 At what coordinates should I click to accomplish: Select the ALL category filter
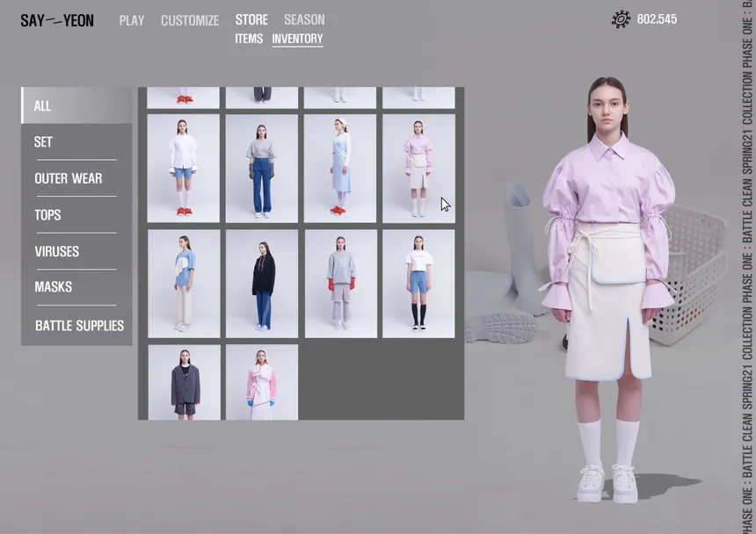point(76,105)
